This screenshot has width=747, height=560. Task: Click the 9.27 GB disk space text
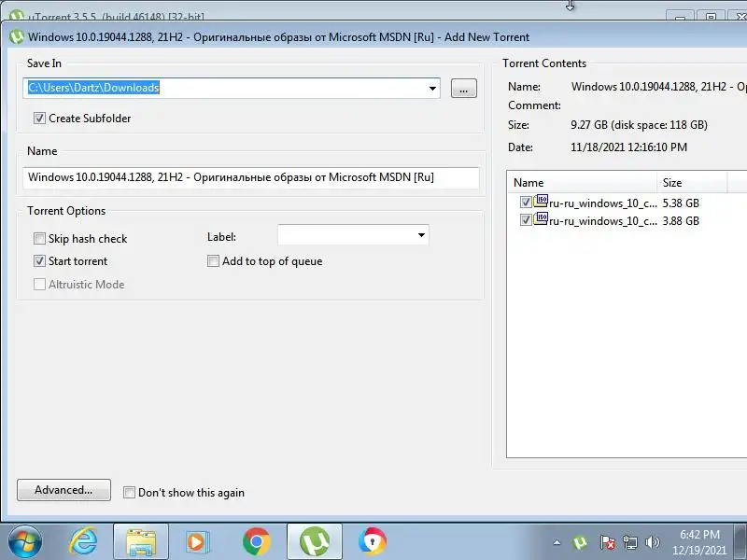[639, 125]
